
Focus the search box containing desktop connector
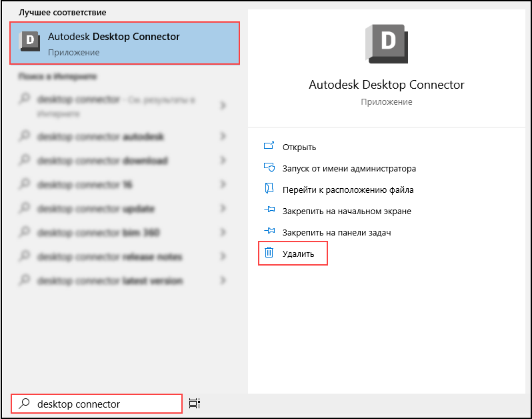[x=97, y=404]
